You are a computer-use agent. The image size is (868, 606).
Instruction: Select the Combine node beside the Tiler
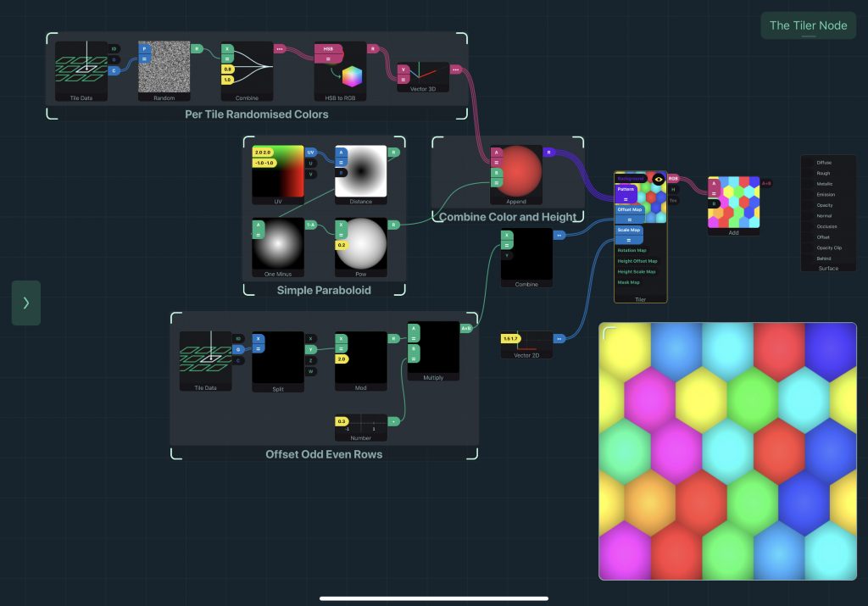526,258
